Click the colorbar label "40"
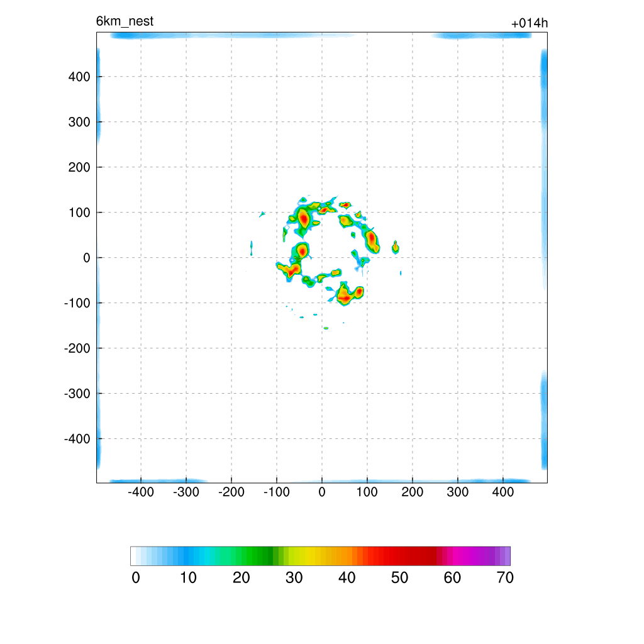The width and height of the screenshot is (644, 644). tap(347, 578)
